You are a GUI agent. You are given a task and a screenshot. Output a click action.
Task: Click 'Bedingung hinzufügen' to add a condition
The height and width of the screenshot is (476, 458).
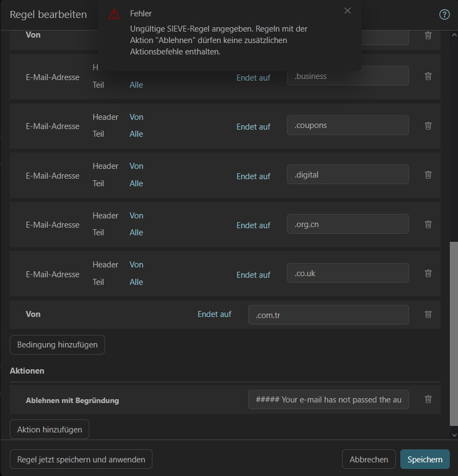57,345
